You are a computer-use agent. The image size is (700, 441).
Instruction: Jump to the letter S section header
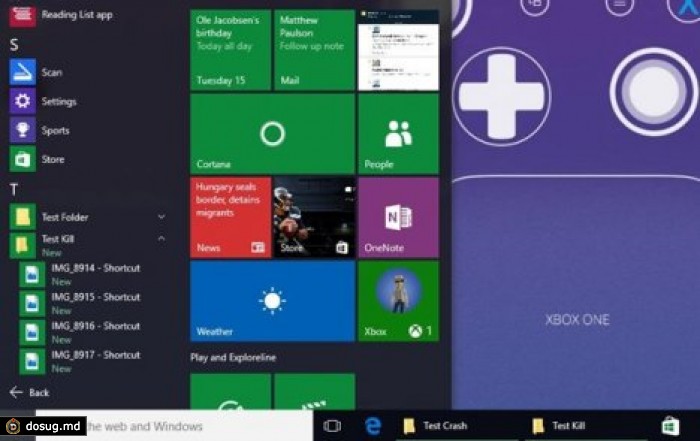tap(14, 45)
